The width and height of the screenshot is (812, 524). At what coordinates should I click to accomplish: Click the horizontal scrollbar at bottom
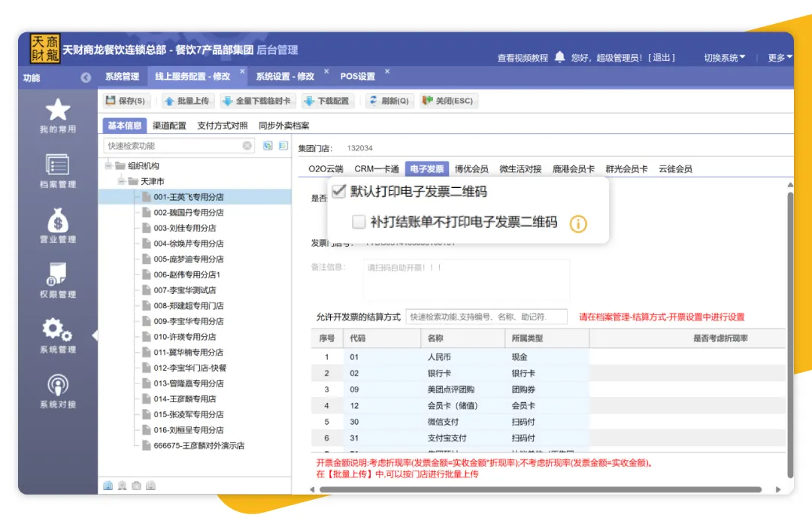coord(541,489)
